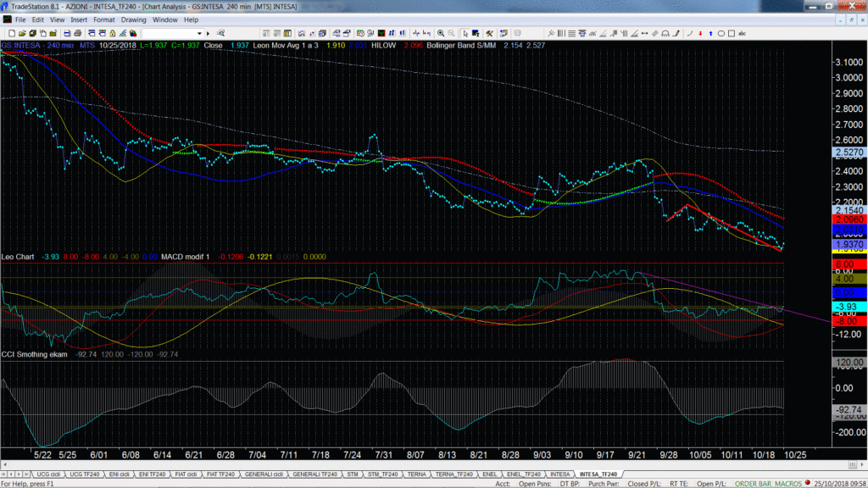Click the Bollinger Band S/MM label
Screen dimensions: 868x488
[x=461, y=46]
